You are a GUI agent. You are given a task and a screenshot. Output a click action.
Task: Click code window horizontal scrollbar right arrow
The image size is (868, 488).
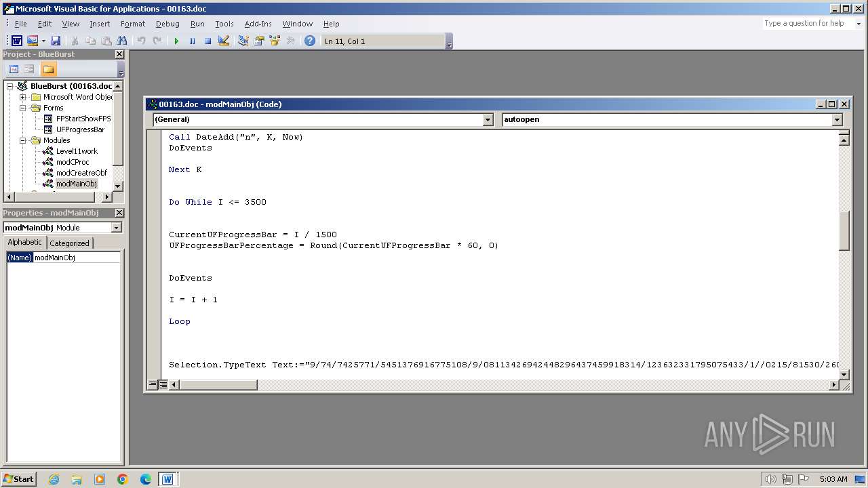834,385
